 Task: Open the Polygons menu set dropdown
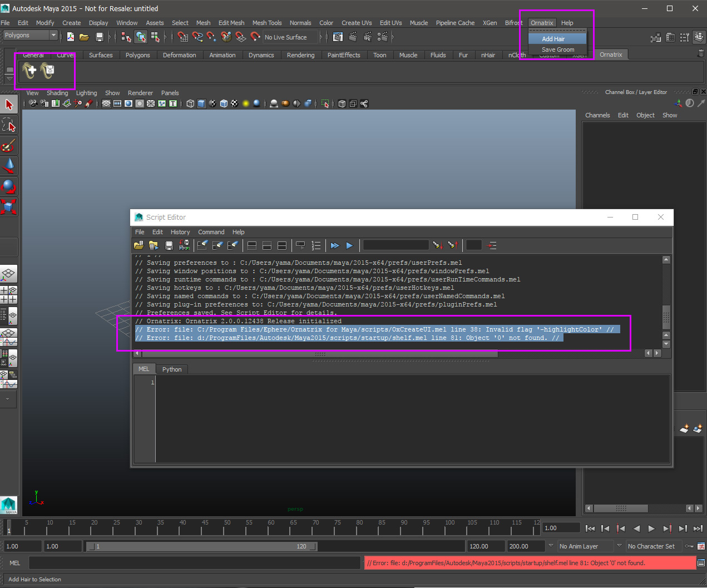[31, 35]
